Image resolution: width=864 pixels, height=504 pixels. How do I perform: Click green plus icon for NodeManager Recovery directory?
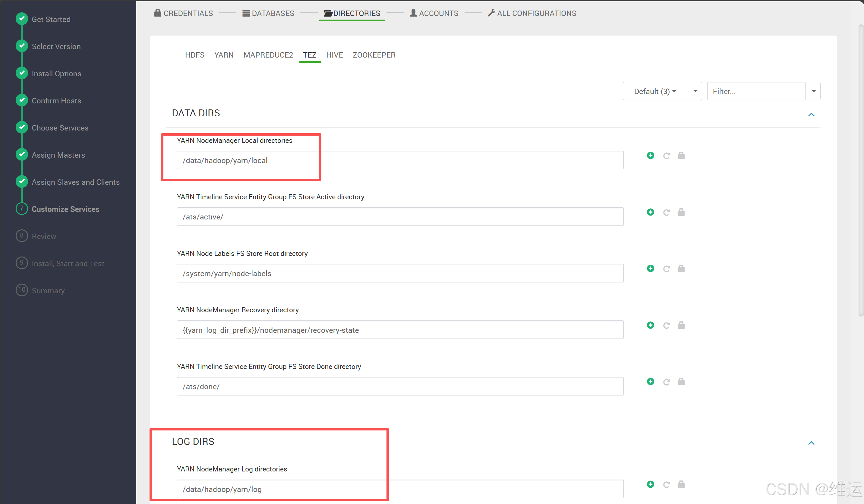pos(650,325)
